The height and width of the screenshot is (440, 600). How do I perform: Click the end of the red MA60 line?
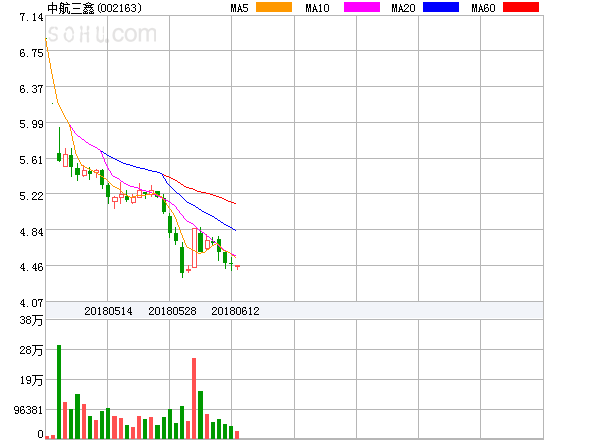tap(235, 204)
